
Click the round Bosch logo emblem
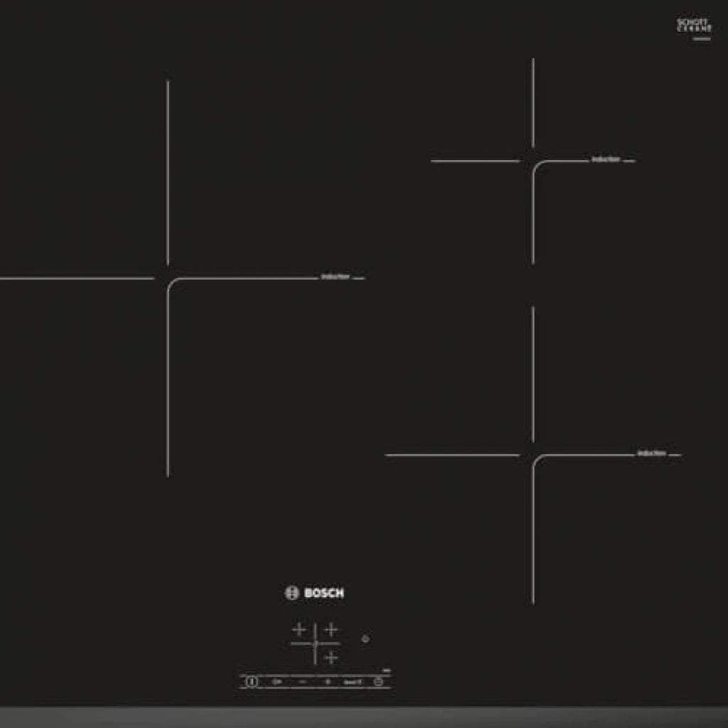coord(291,593)
